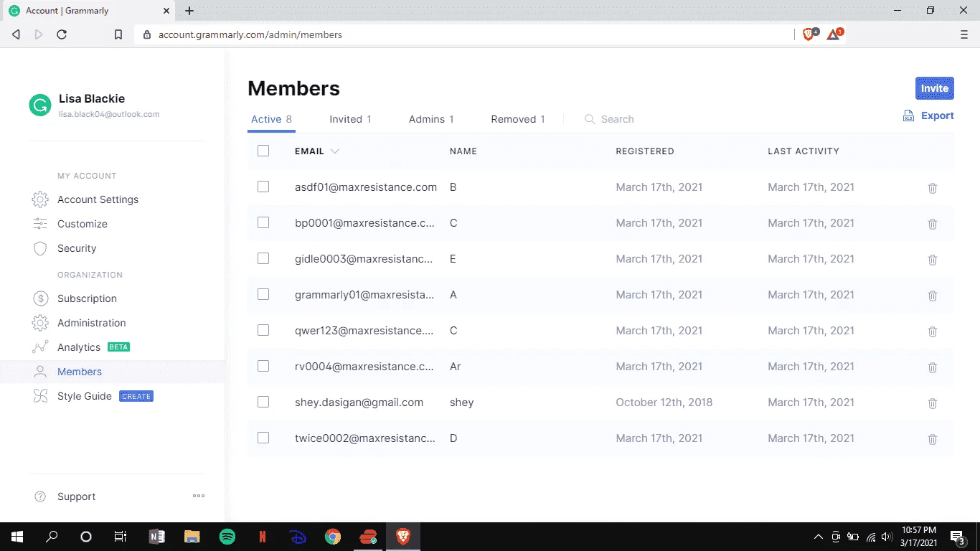This screenshot has width=980, height=551.
Task: Click the blue Invite button
Action: click(x=935, y=88)
